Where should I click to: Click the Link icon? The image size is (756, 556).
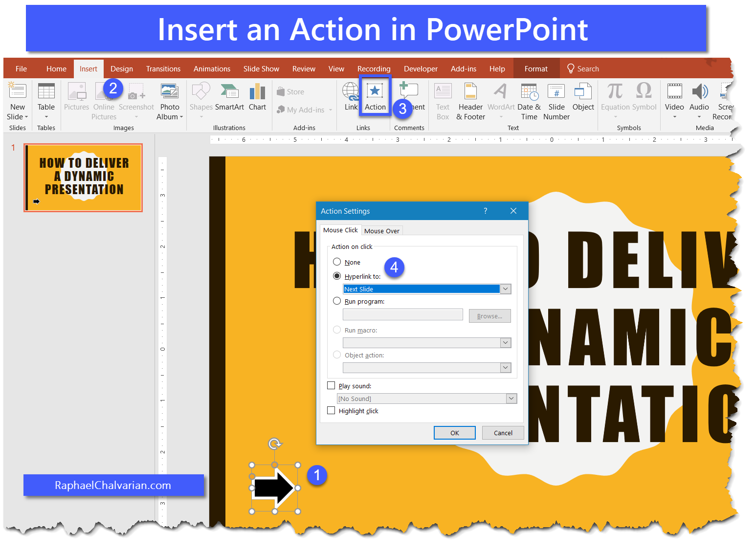pyautogui.click(x=351, y=91)
